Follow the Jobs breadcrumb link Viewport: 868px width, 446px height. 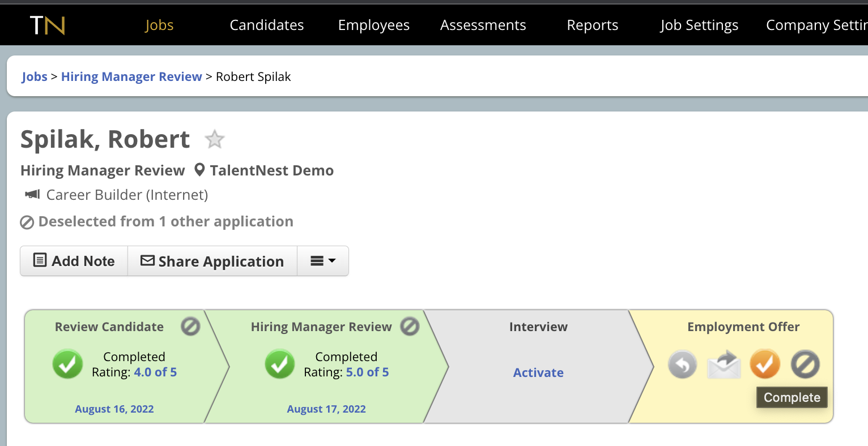[35, 76]
